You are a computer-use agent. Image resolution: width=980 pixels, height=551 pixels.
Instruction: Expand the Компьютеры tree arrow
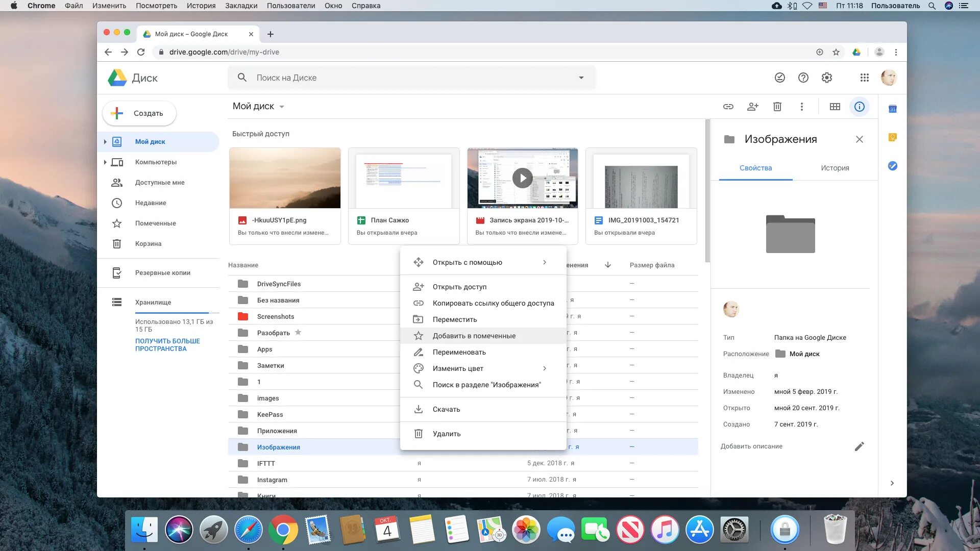point(105,162)
